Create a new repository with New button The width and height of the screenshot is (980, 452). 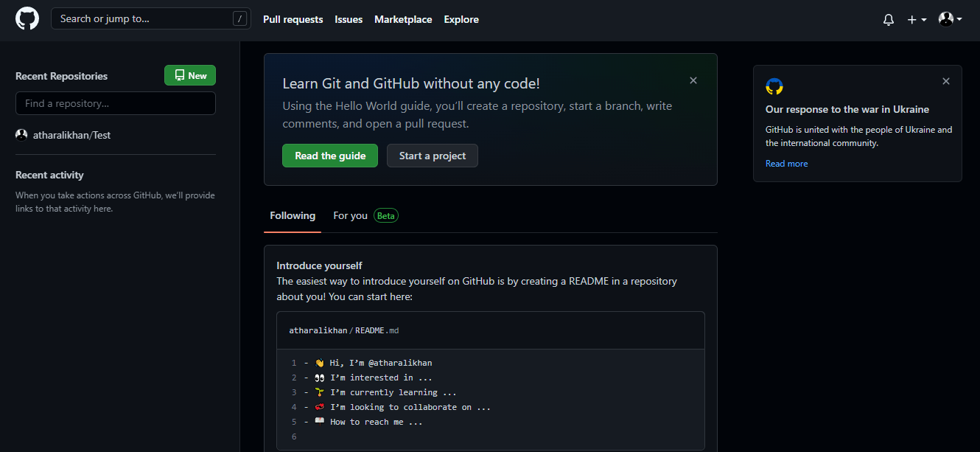point(190,75)
